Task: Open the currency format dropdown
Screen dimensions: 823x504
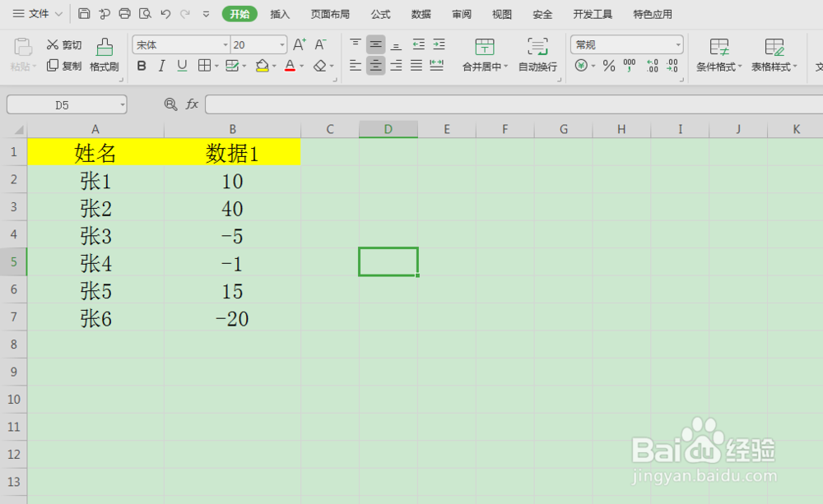Action: coord(593,66)
